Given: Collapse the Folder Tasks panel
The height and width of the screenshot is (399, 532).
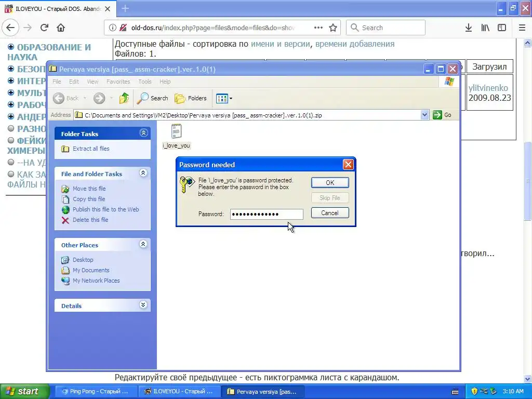Looking at the screenshot, I should (x=143, y=133).
